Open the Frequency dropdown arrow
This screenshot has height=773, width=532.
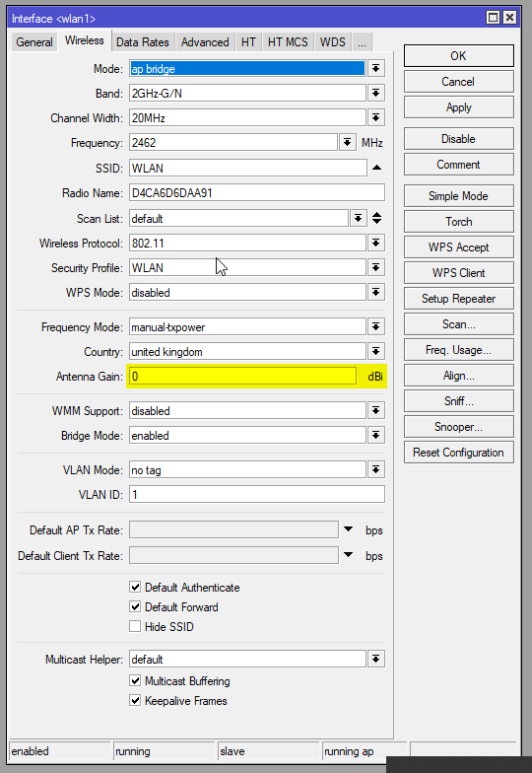(347, 142)
